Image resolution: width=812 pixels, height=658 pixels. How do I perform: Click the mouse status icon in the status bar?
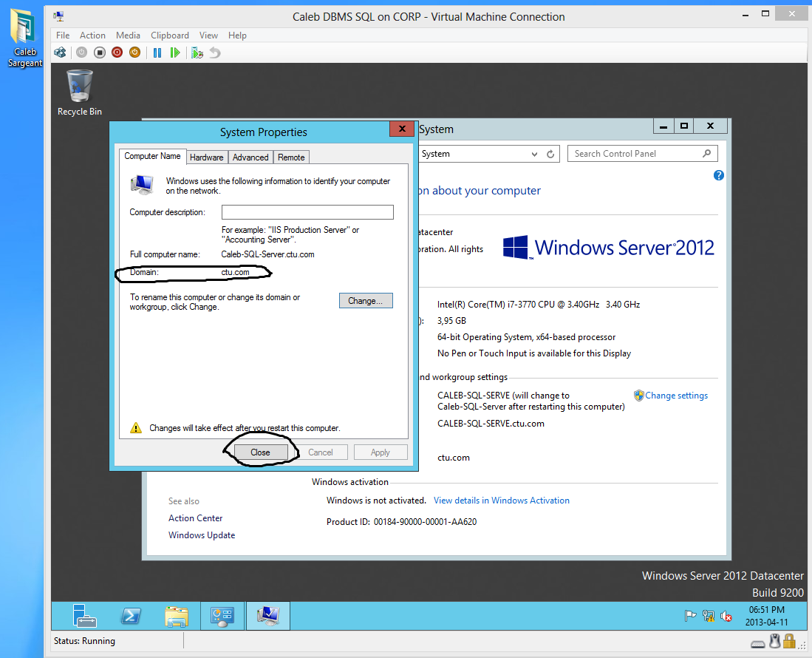(775, 642)
